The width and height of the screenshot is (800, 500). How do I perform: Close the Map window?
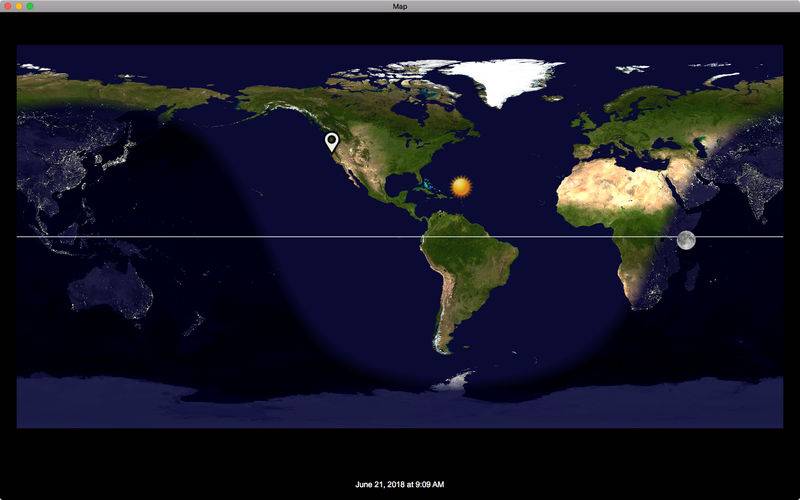click(x=8, y=6)
